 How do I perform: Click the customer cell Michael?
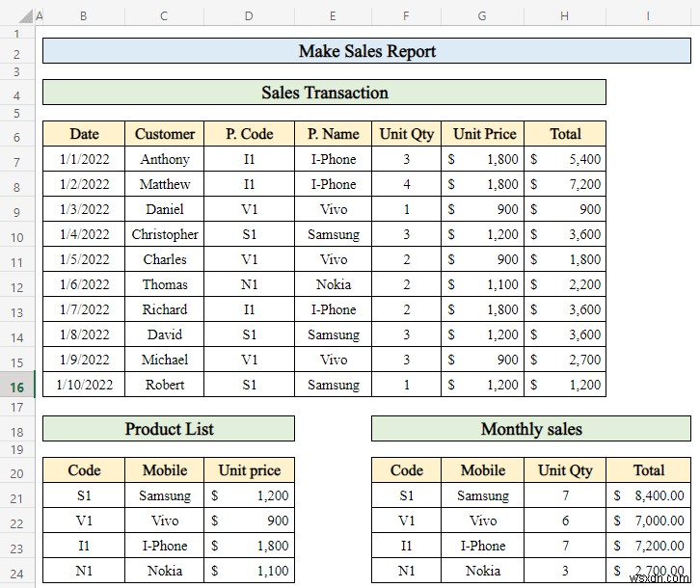pyautogui.click(x=164, y=359)
